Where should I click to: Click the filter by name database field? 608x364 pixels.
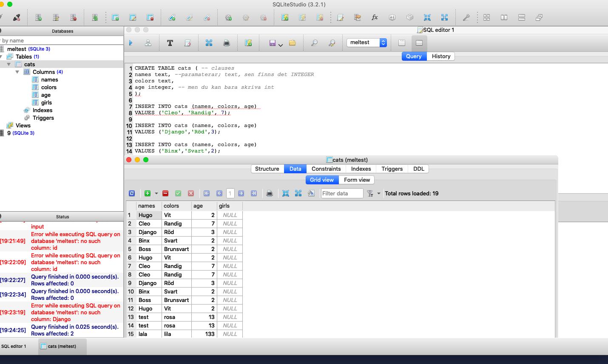coord(62,40)
